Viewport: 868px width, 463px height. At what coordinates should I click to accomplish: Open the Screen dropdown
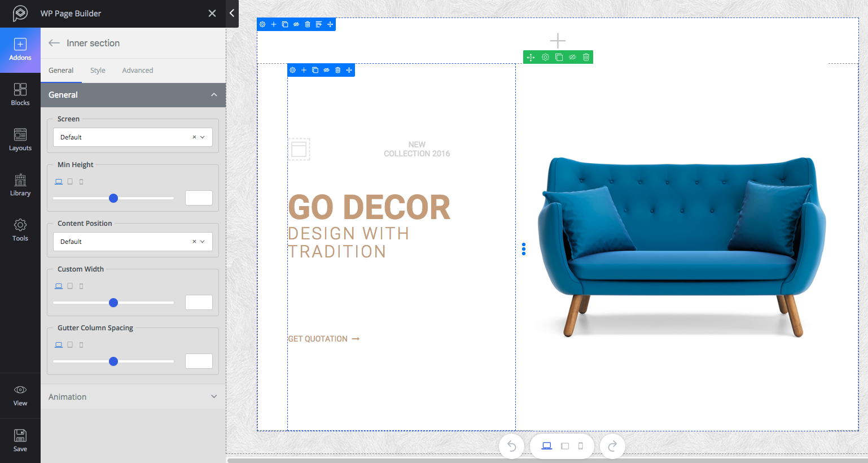[x=133, y=137]
